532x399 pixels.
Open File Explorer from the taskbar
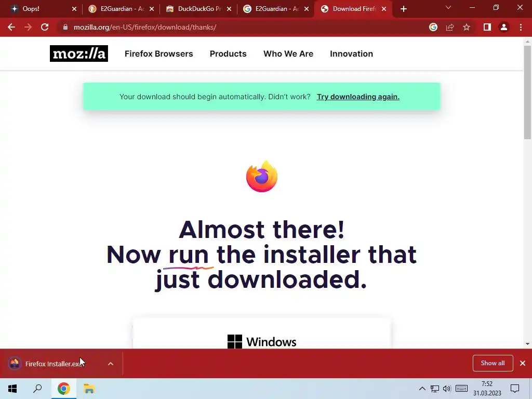(x=89, y=389)
